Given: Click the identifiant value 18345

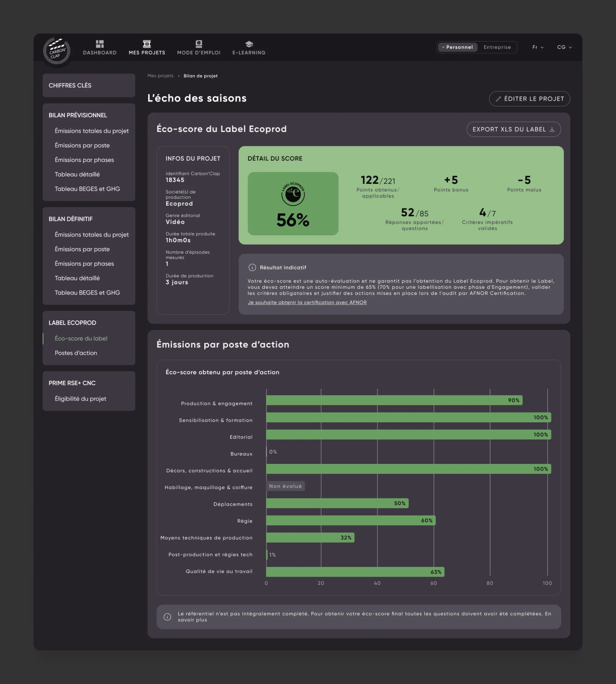Looking at the screenshot, I should [175, 180].
